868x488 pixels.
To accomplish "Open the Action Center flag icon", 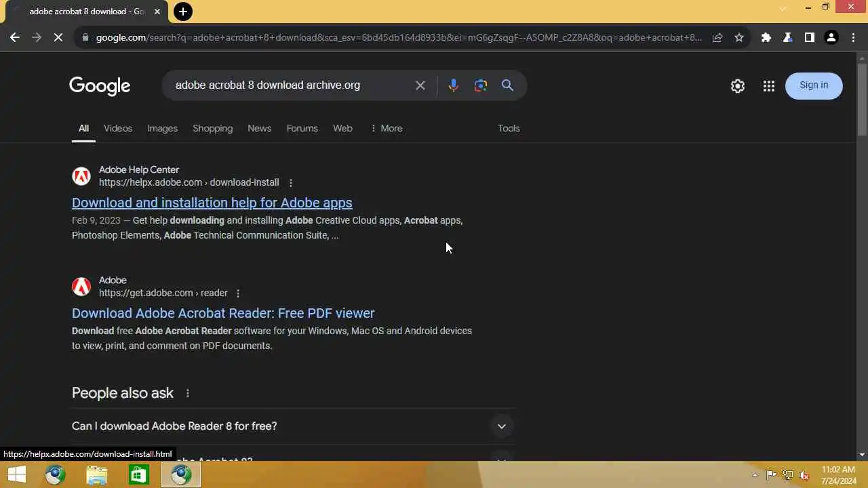I will 772,475.
